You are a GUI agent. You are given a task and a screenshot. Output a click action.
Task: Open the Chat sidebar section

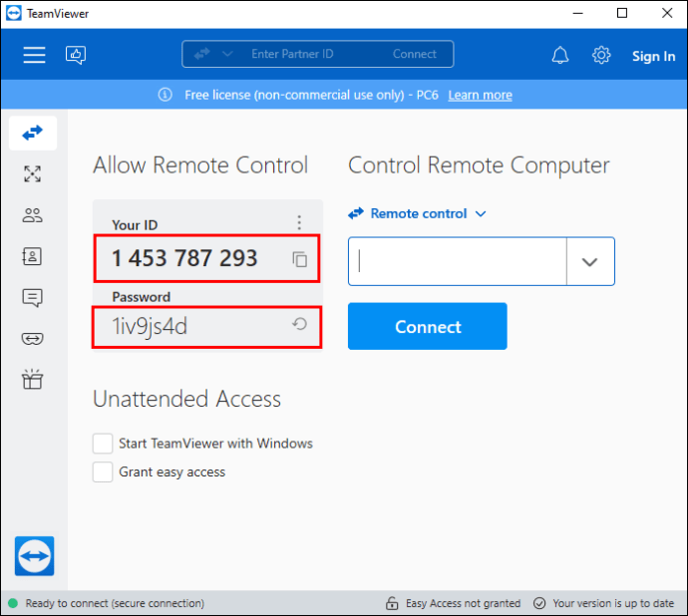[33, 297]
